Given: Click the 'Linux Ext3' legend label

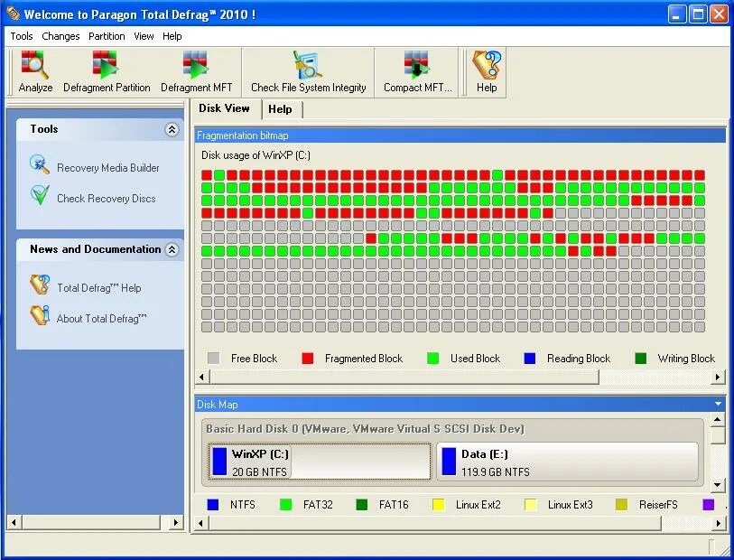Looking at the screenshot, I should click(571, 505).
